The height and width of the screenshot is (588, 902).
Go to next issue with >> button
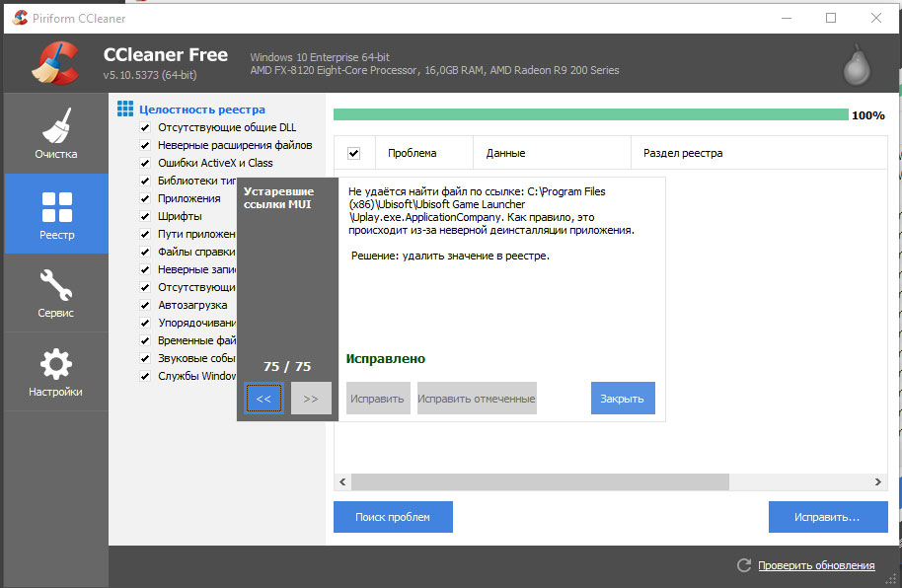click(x=311, y=399)
